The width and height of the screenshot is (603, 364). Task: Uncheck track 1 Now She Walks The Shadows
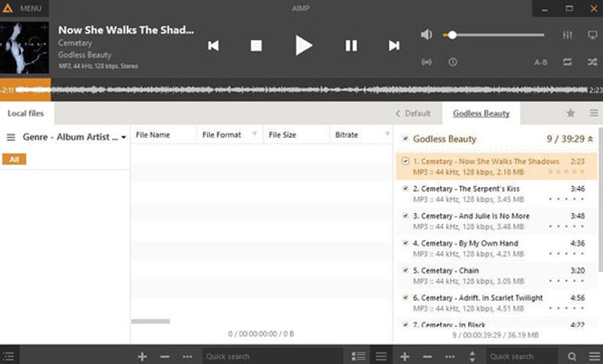tap(406, 161)
